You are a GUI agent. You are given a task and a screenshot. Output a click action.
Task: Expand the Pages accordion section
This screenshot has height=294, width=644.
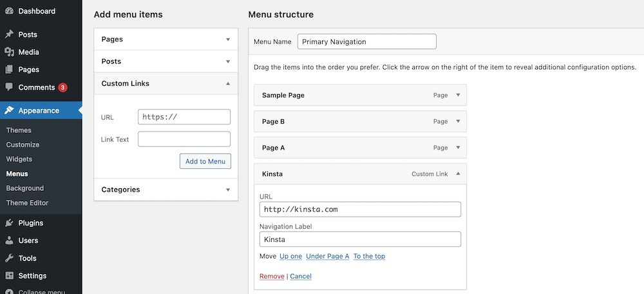pyautogui.click(x=227, y=39)
